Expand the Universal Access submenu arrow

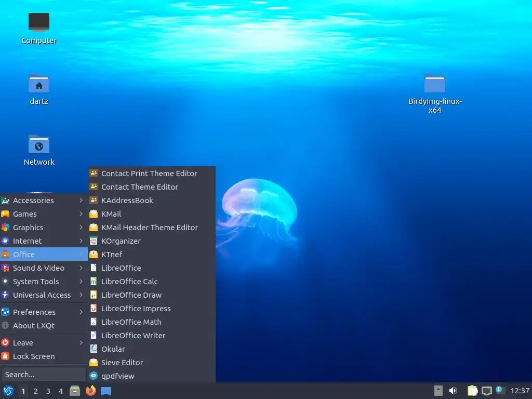click(81, 295)
